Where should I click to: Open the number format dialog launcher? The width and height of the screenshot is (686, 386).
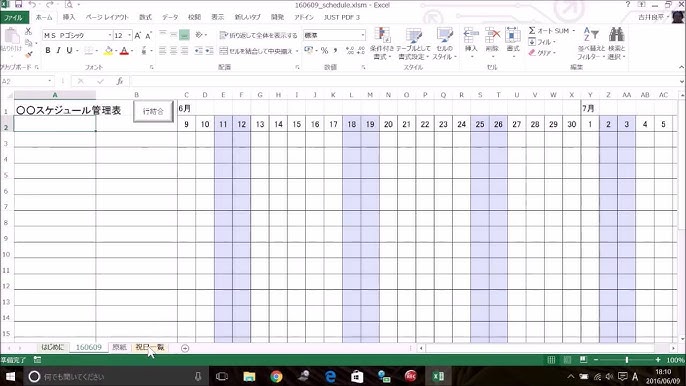click(363, 67)
